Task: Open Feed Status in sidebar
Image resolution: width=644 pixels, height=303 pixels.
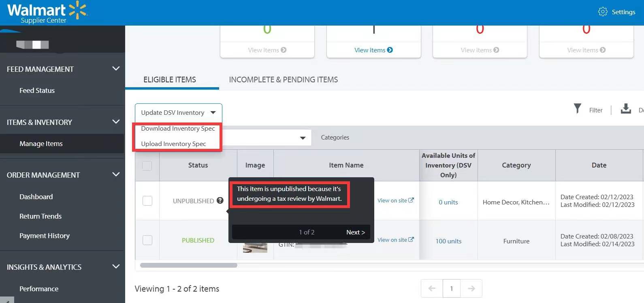Action: click(x=37, y=90)
